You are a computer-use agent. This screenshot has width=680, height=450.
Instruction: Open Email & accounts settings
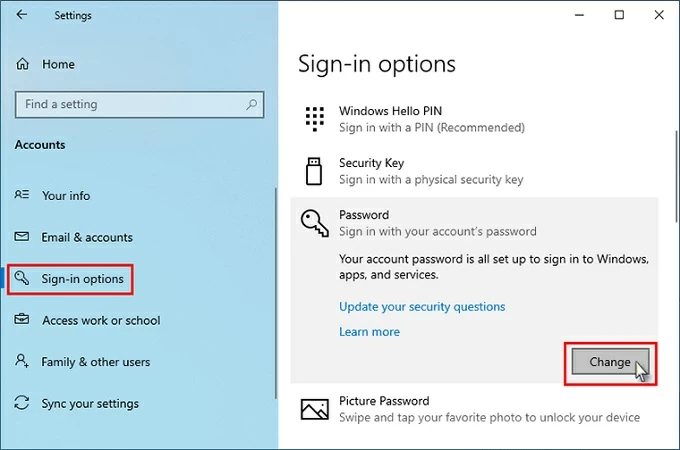[87, 237]
